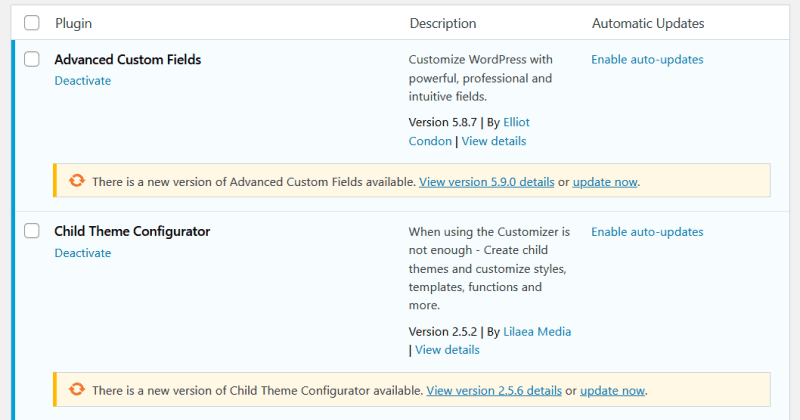Deactivate the Advanced Custom Fields plugin
This screenshot has width=800, height=420.
coord(83,81)
